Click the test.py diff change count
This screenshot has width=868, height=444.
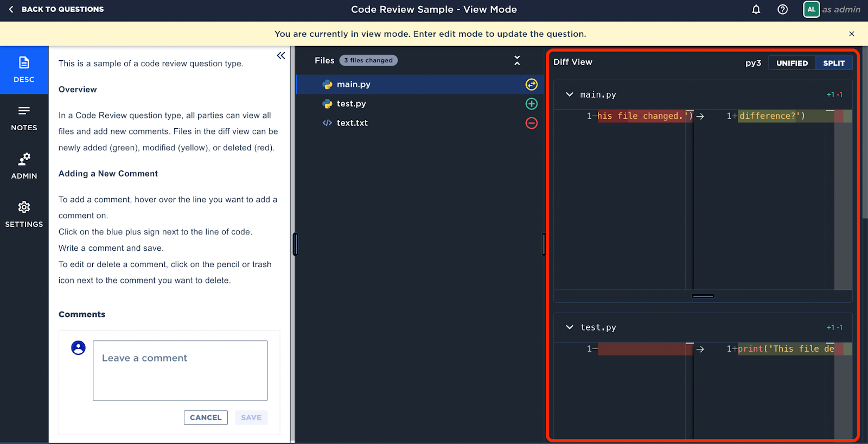tap(834, 327)
